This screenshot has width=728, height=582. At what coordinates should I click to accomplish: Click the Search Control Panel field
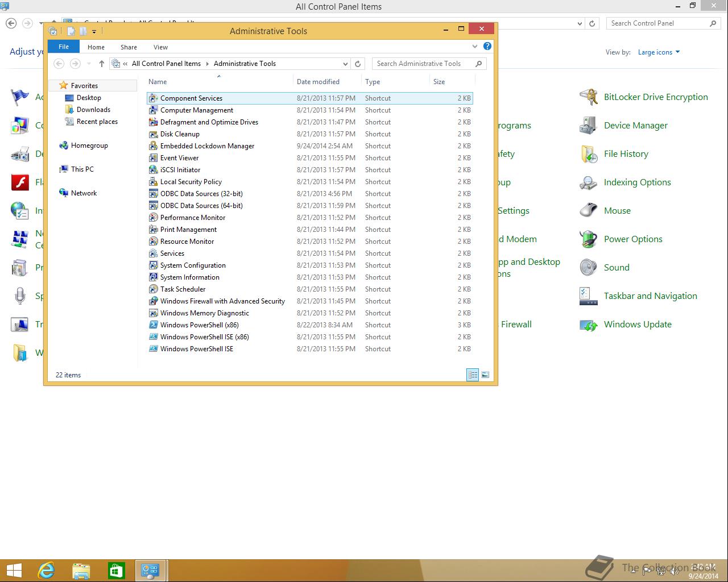[x=663, y=23]
